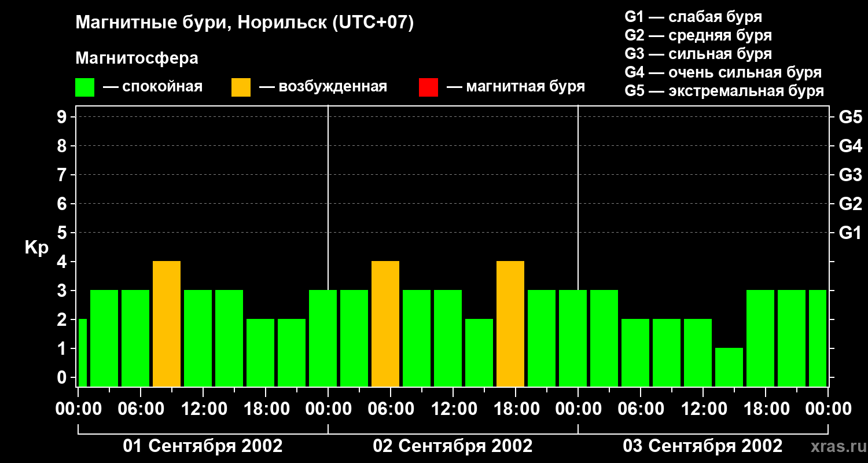
Task: Click the green bar crossing midnight into 02 Сентября
Action: [x=323, y=338]
